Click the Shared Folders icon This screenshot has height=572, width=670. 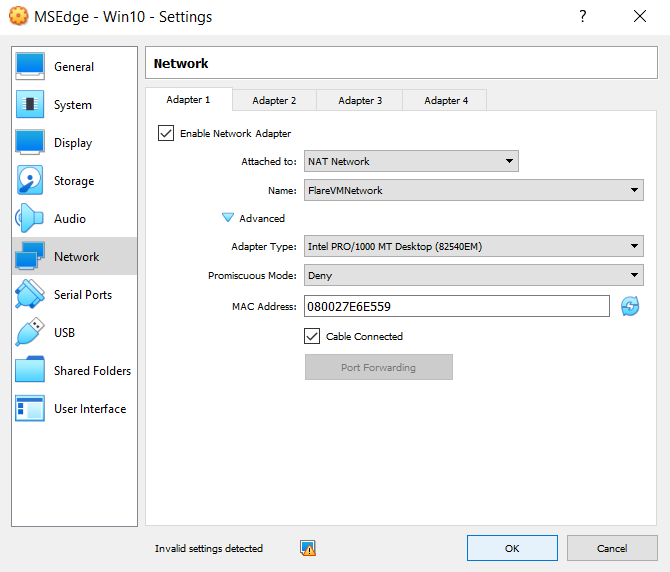click(x=30, y=370)
